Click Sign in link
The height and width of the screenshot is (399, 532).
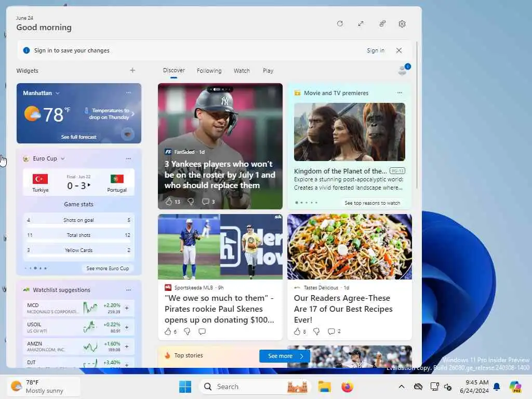point(376,50)
